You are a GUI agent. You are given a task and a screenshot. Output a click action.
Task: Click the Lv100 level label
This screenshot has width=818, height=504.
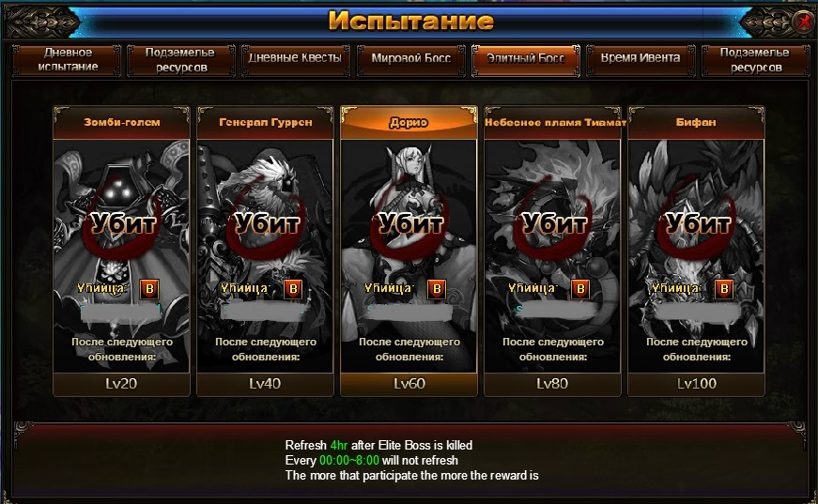[x=697, y=384]
